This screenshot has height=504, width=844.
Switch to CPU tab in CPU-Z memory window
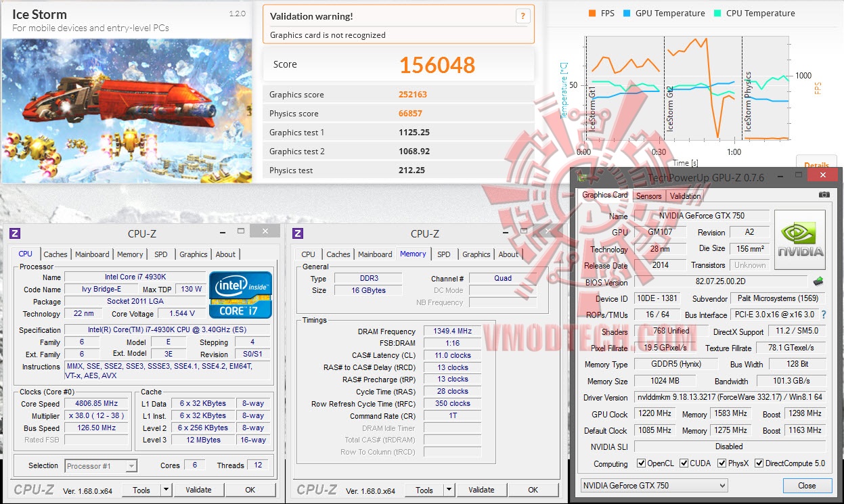(x=308, y=254)
